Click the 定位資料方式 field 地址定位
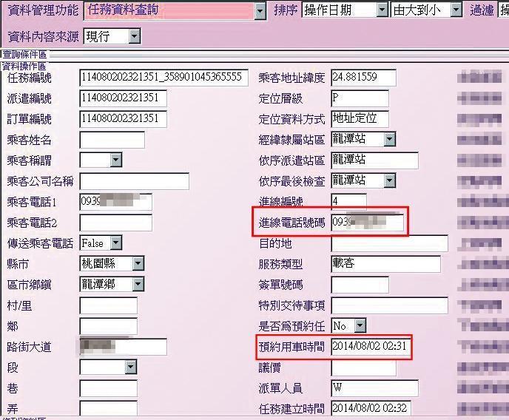The height and width of the screenshot is (420, 509). tap(360, 119)
